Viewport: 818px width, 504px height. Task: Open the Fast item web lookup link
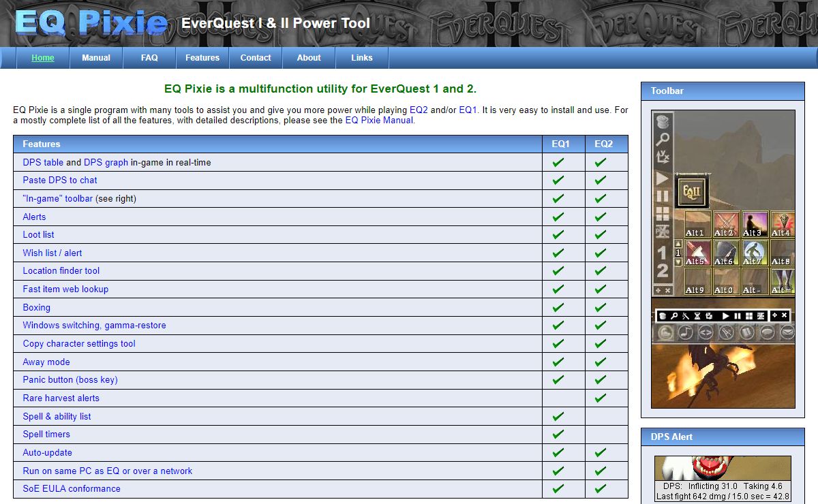(x=65, y=289)
